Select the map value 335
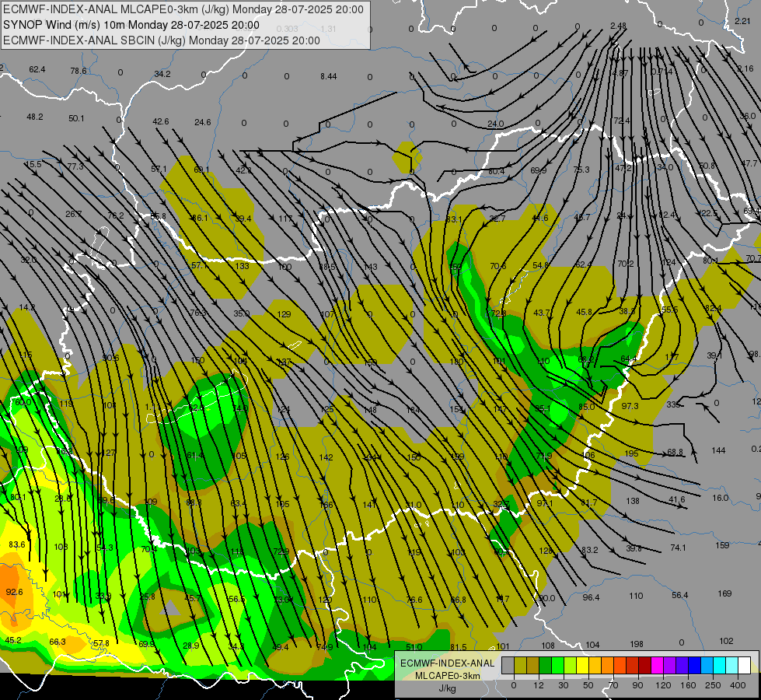 point(673,404)
